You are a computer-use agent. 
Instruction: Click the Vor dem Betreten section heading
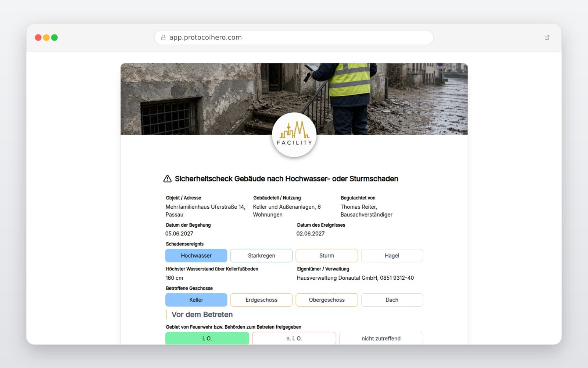(x=202, y=315)
